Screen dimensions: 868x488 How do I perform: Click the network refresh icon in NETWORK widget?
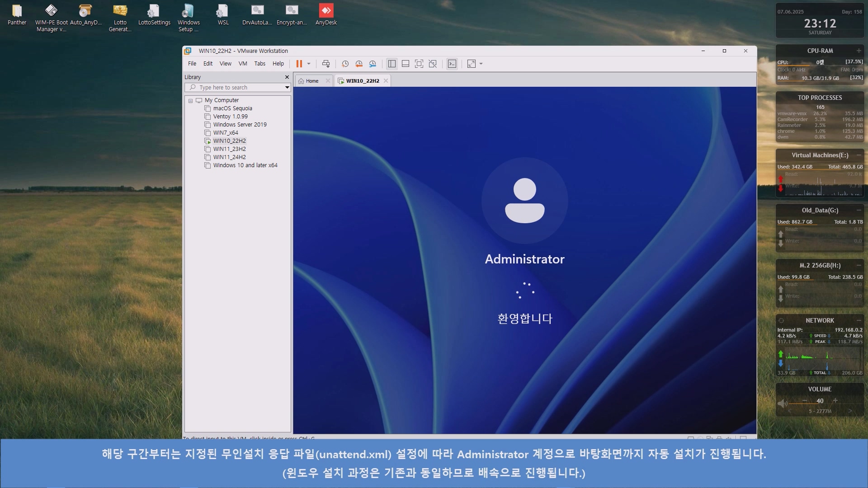(x=781, y=320)
